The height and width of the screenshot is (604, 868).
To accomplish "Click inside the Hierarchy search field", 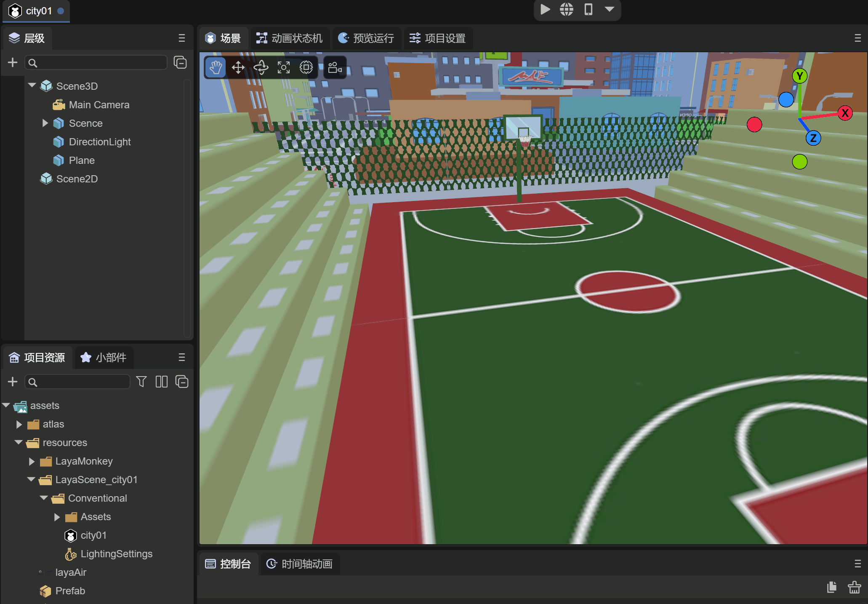I will click(x=96, y=62).
